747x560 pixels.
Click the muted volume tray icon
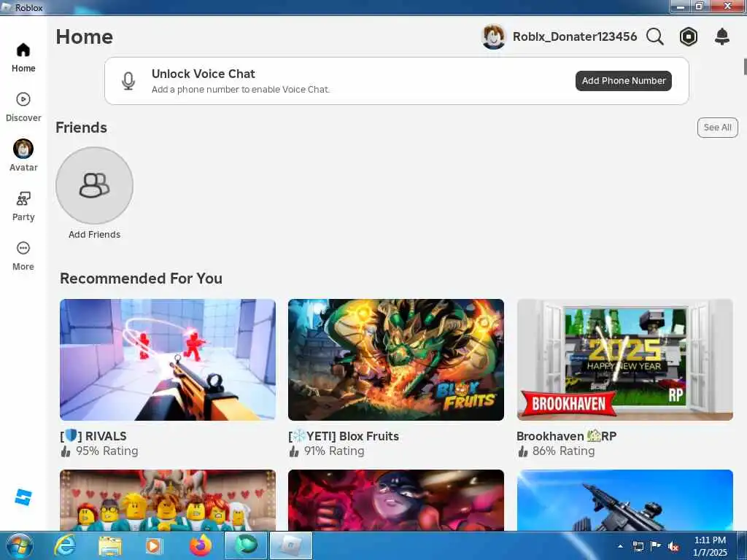[x=673, y=547]
